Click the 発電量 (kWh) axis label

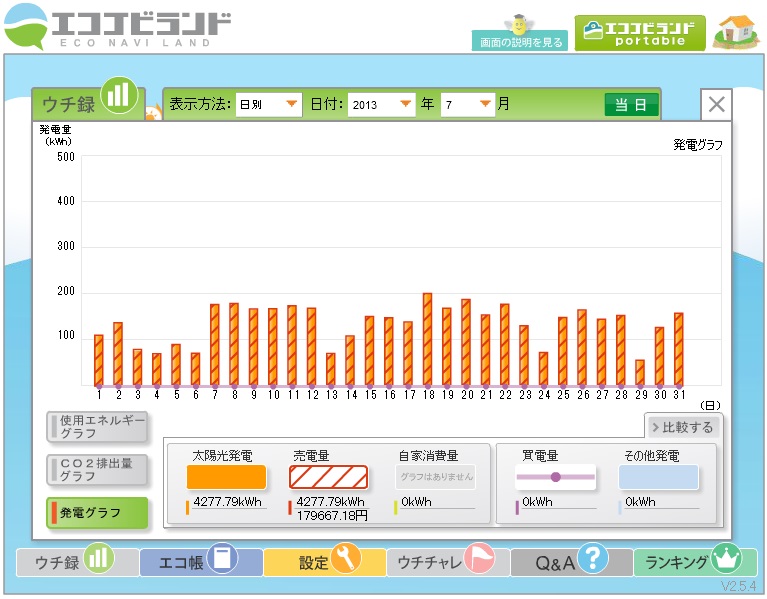click(56, 135)
